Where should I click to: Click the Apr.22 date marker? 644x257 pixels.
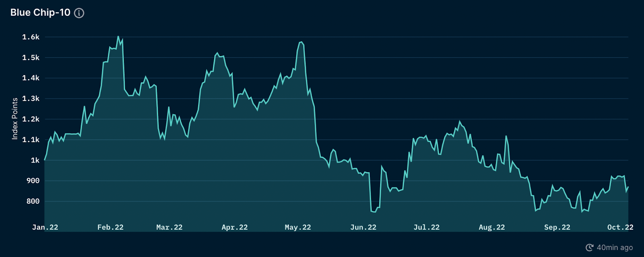click(235, 227)
